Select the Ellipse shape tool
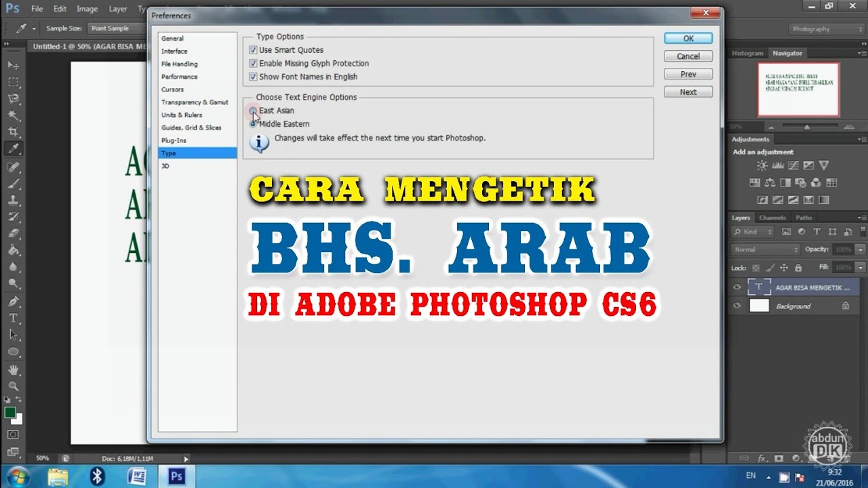 pos(13,352)
